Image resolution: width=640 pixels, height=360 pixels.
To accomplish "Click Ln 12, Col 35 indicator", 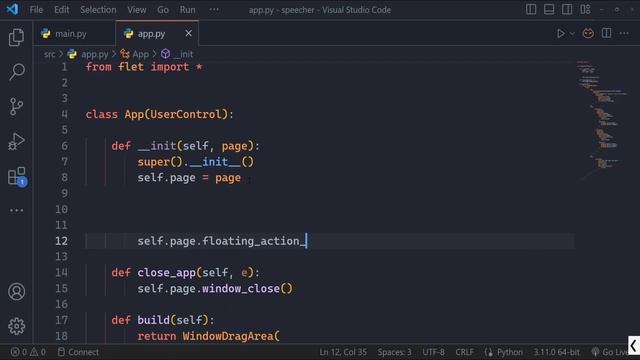I will point(343,352).
